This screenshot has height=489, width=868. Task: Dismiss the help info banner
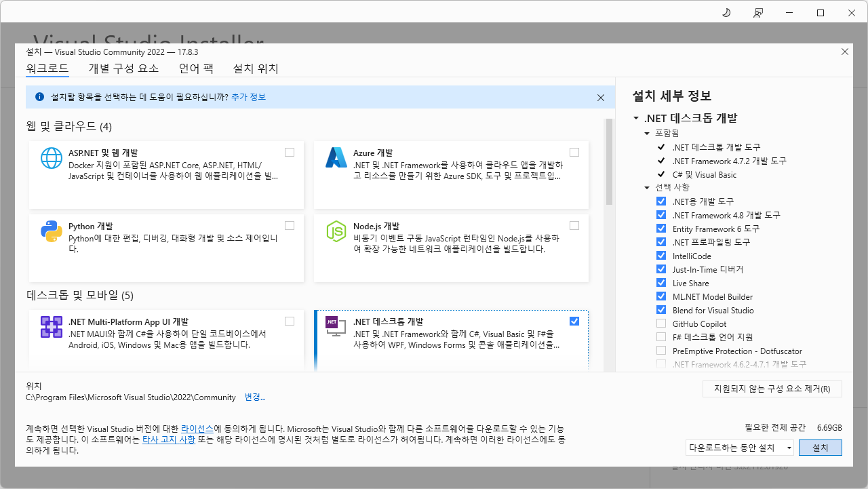[601, 98]
